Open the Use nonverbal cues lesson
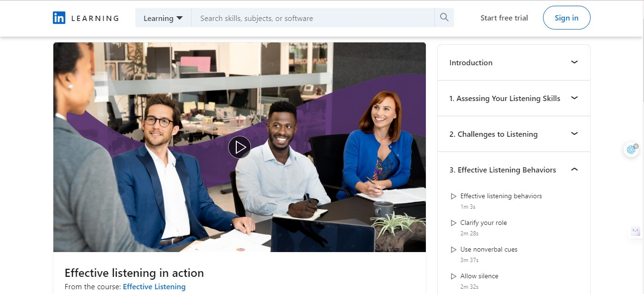Viewport: 644px width, 294px height. pyautogui.click(x=489, y=250)
